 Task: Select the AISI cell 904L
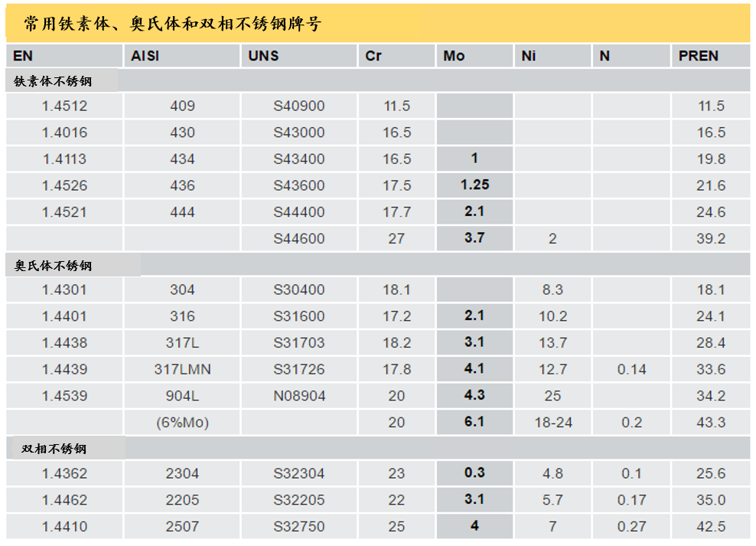pos(182,396)
